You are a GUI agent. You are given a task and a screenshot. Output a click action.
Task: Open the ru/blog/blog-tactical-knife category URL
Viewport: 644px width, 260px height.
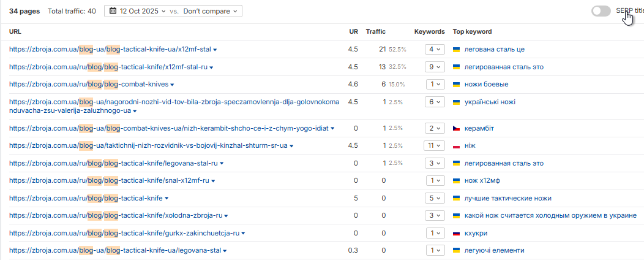86,198
